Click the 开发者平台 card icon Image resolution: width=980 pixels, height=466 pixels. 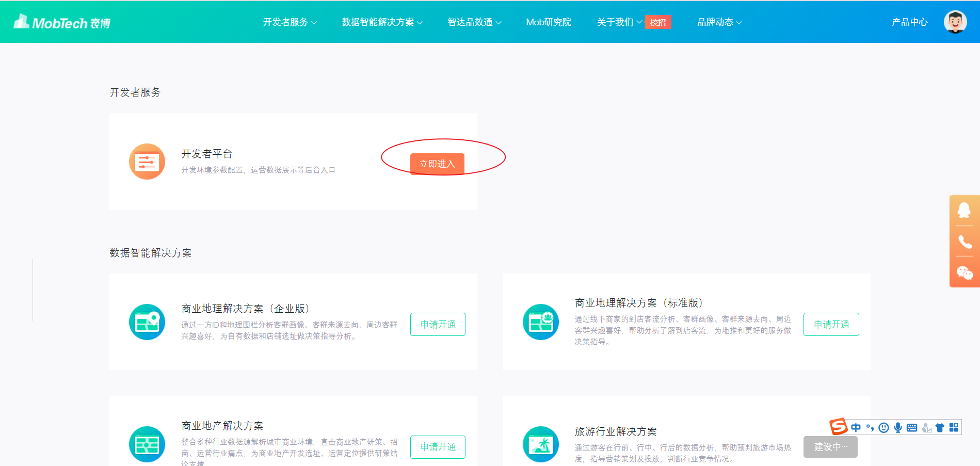tap(147, 161)
